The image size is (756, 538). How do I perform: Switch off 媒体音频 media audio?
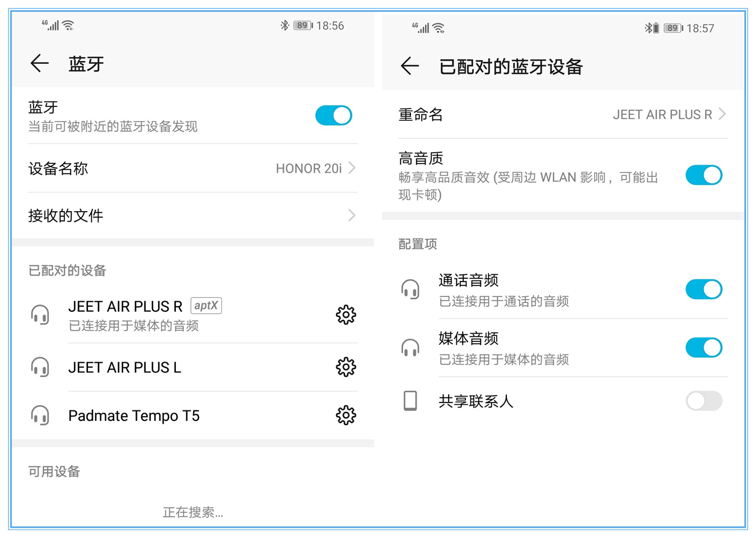[704, 348]
